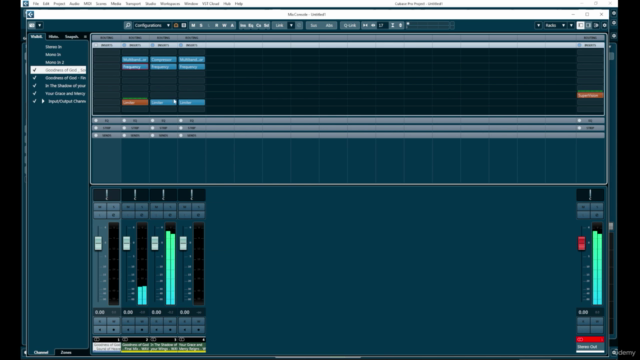Open the Compressor insert on channel 3
The height and width of the screenshot is (360, 640).
pyautogui.click(x=163, y=60)
